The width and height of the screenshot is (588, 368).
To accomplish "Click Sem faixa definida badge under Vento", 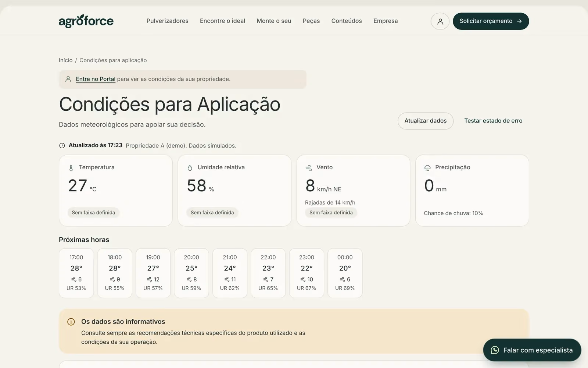I will tap(331, 213).
